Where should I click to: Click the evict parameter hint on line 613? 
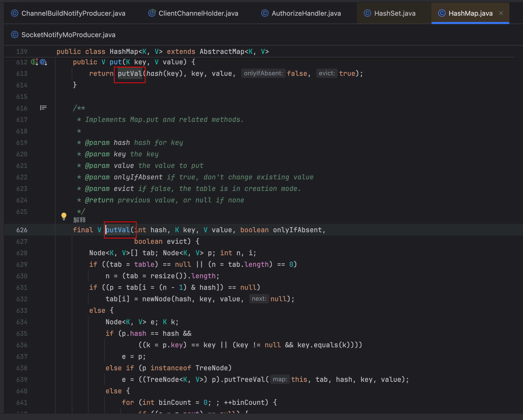pyautogui.click(x=326, y=73)
